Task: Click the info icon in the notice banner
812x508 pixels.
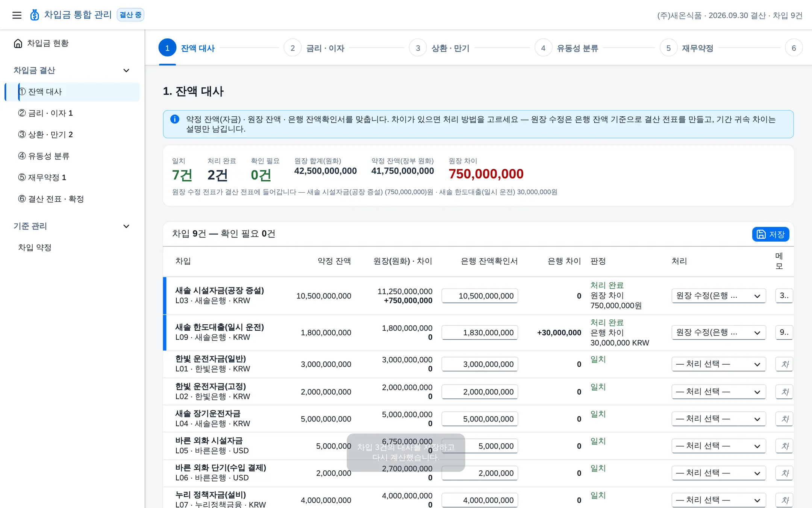Action: [175, 119]
